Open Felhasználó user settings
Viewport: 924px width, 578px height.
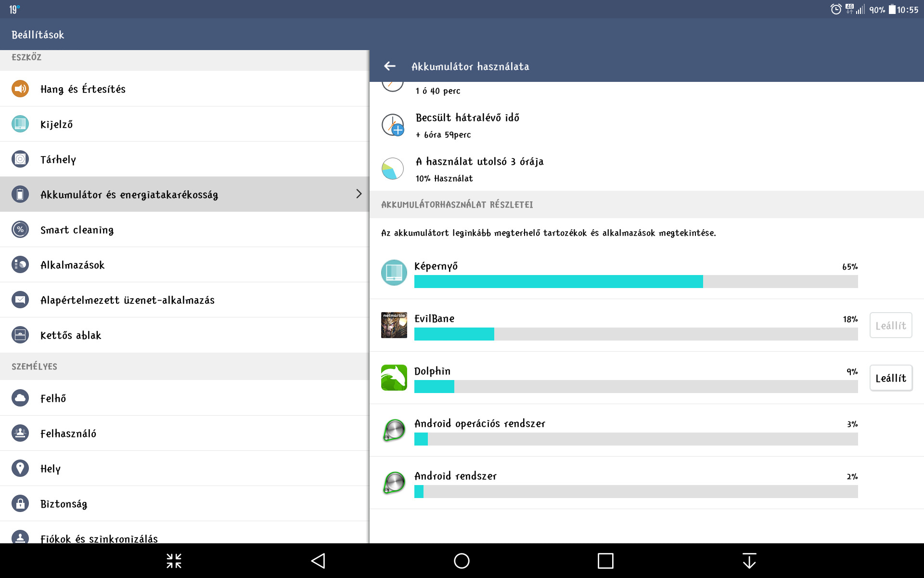tap(185, 433)
